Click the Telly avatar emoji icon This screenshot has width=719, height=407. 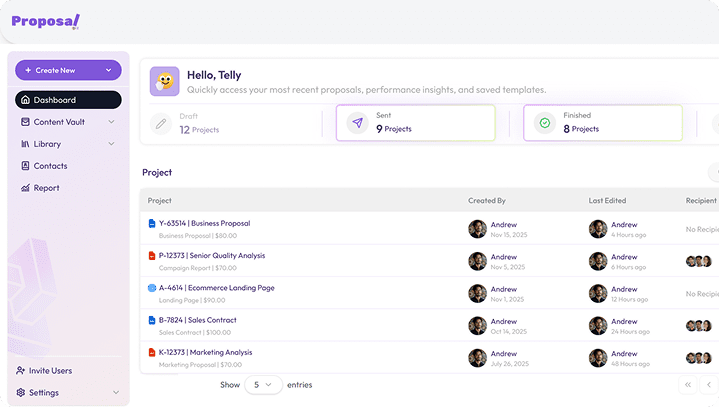pos(165,81)
